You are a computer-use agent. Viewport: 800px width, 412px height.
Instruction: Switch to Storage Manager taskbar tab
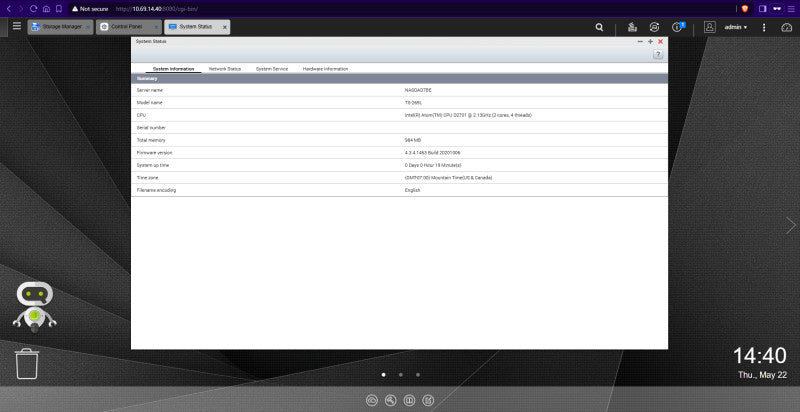[60, 27]
